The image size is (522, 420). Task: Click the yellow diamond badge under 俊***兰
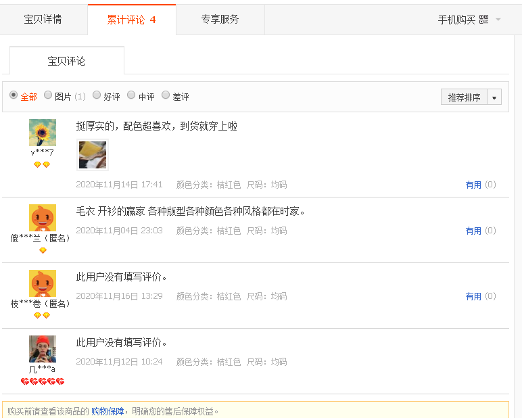tap(43, 250)
